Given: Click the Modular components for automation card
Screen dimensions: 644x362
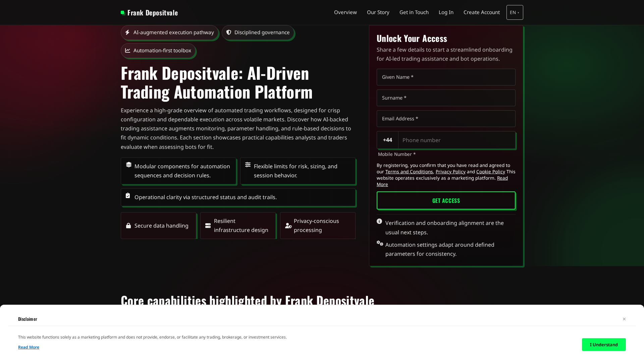Looking at the screenshot, I should [x=178, y=171].
